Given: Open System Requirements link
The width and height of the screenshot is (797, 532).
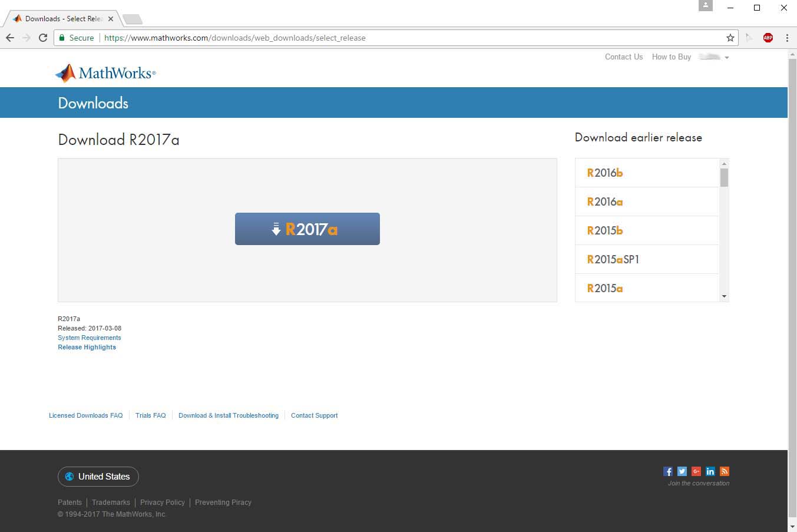Looking at the screenshot, I should [90, 338].
